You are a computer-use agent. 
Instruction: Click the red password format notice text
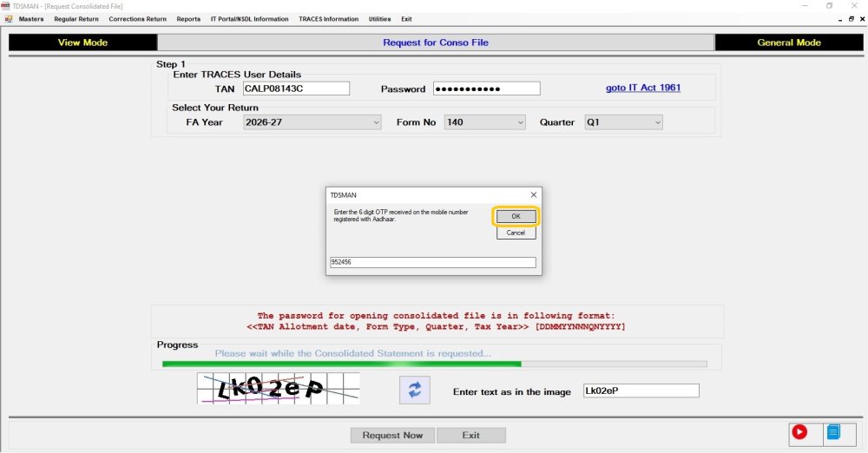pyautogui.click(x=437, y=321)
